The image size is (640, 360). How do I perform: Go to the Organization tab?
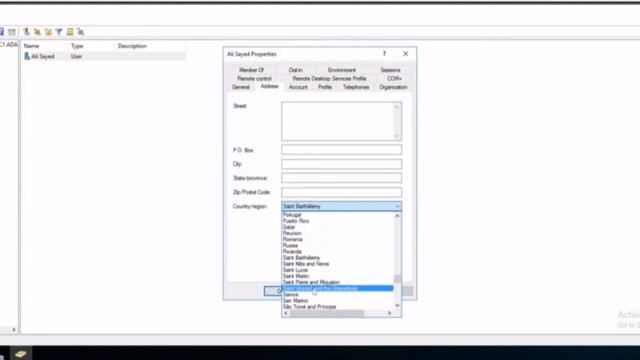tap(393, 87)
